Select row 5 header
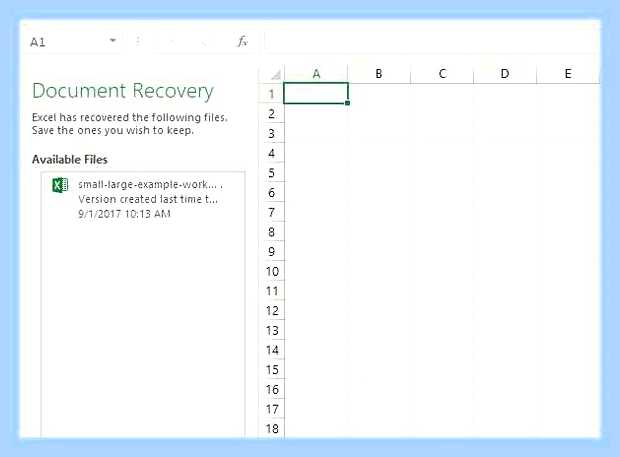Viewport: 620px width, 457px height. coord(271,173)
